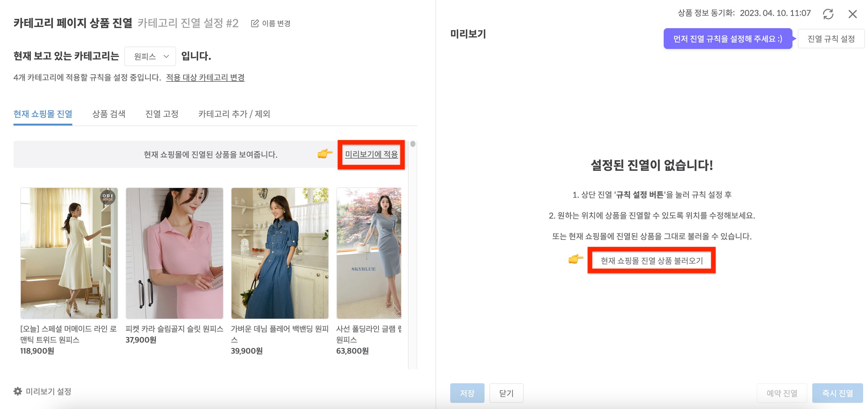This screenshot has width=868, height=409.
Task: Click the 이름 변경 pencil icon
Action: pyautogui.click(x=255, y=24)
